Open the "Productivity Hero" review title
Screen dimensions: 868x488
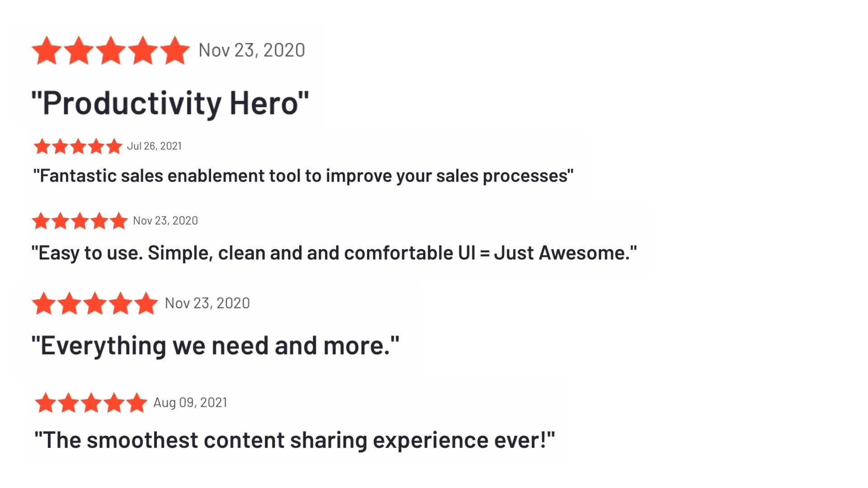(170, 103)
